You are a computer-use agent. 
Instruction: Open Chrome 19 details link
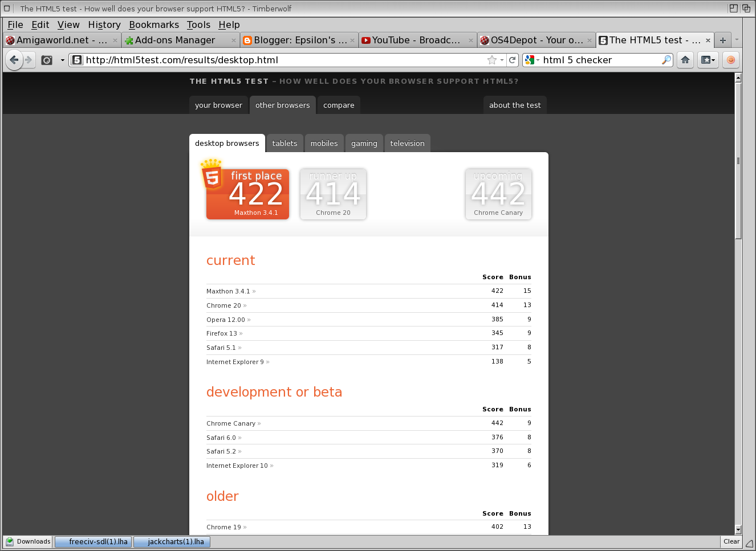226,527
